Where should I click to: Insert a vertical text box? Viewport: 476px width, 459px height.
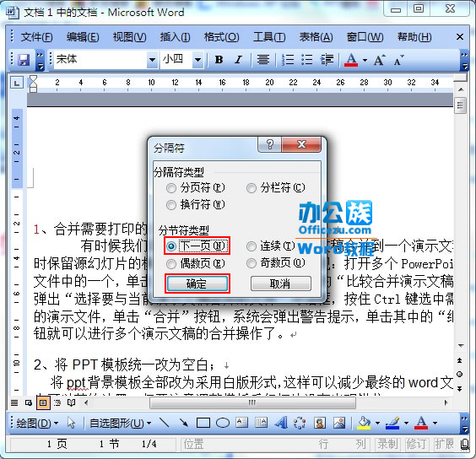click(262, 423)
